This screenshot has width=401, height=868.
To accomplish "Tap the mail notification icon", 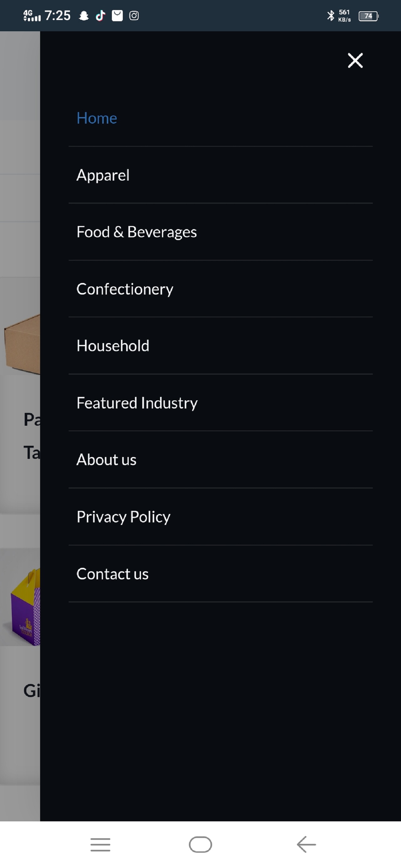I will click(117, 16).
